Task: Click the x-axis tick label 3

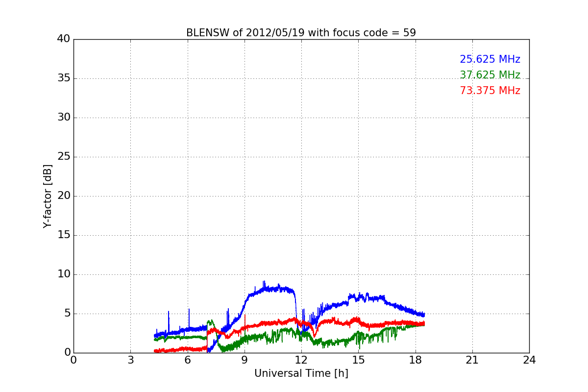Action: pos(130,360)
